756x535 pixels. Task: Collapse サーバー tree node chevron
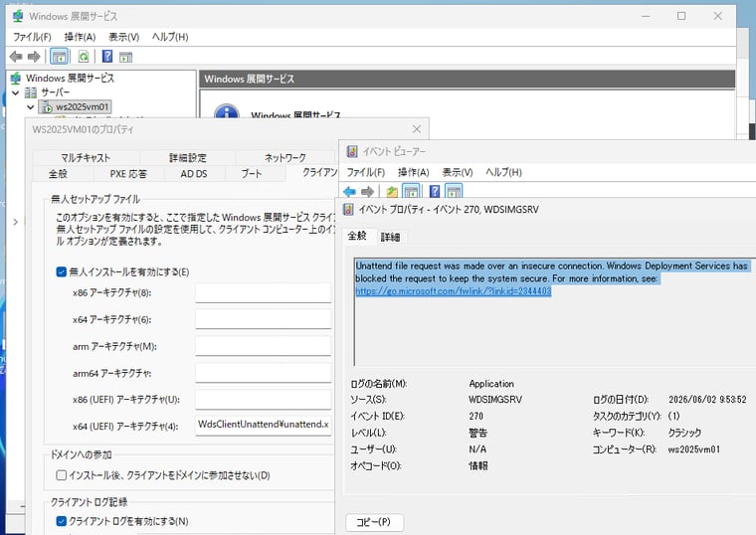[x=16, y=92]
